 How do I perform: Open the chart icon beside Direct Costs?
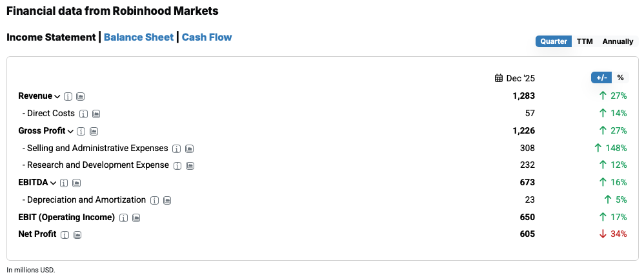[x=96, y=114]
